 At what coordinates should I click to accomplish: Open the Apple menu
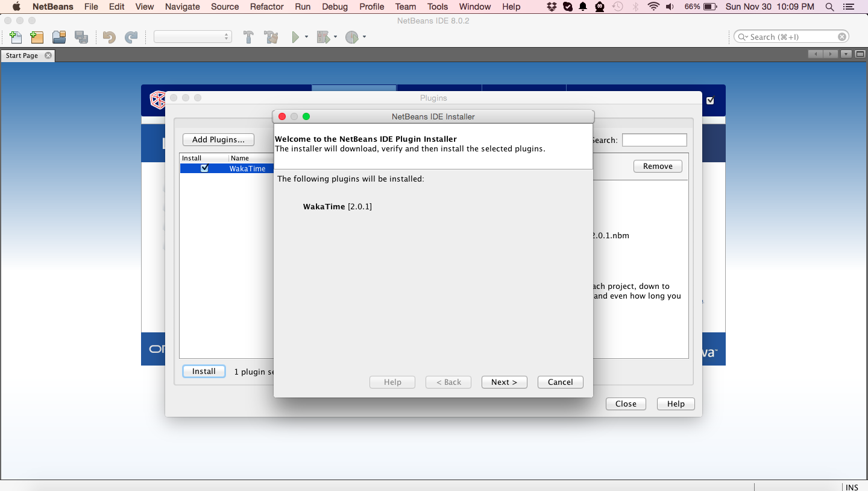click(16, 7)
